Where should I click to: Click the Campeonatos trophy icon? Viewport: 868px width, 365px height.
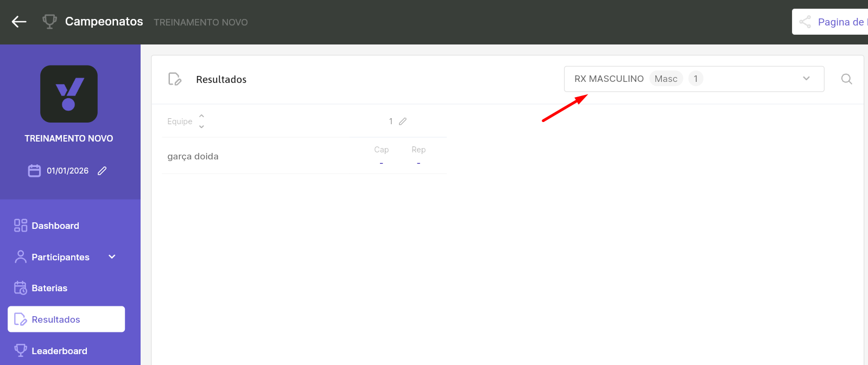point(49,22)
